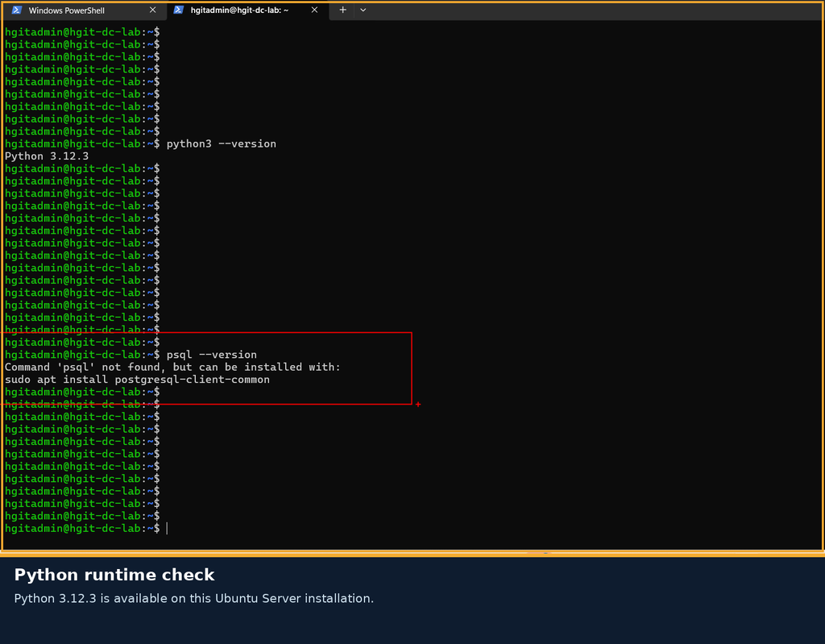Click the Python runtime check heading
Viewport: 825px width, 644px height.
pos(114,575)
